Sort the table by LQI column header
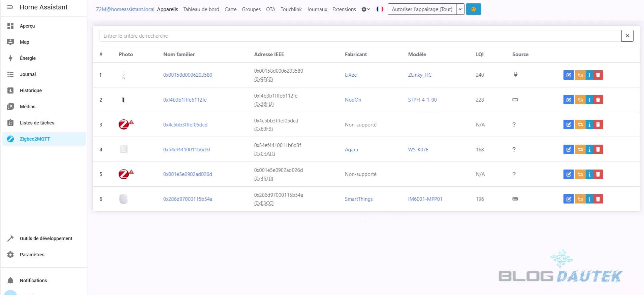The image size is (644, 295). pos(479,54)
